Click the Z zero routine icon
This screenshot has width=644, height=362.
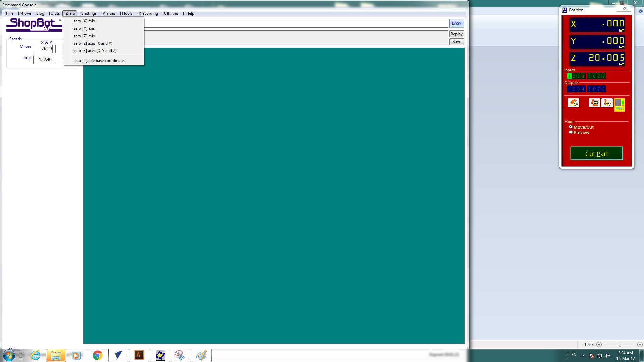(607, 103)
